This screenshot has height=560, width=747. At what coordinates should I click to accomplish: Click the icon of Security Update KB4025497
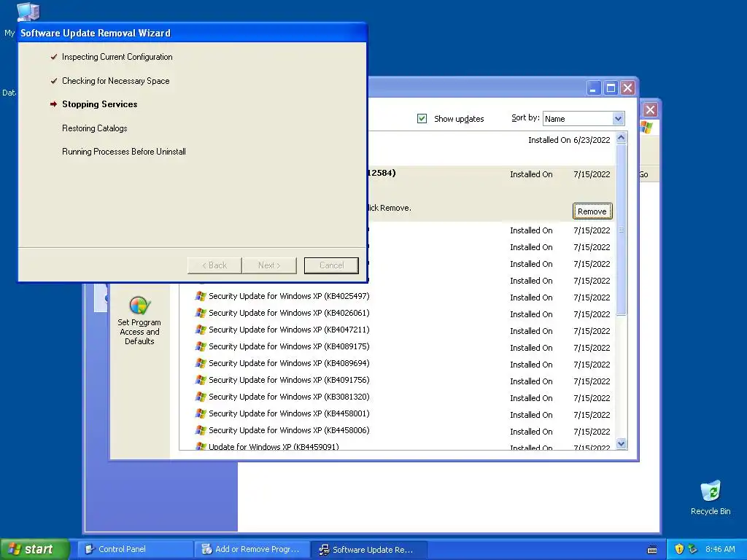(x=201, y=296)
